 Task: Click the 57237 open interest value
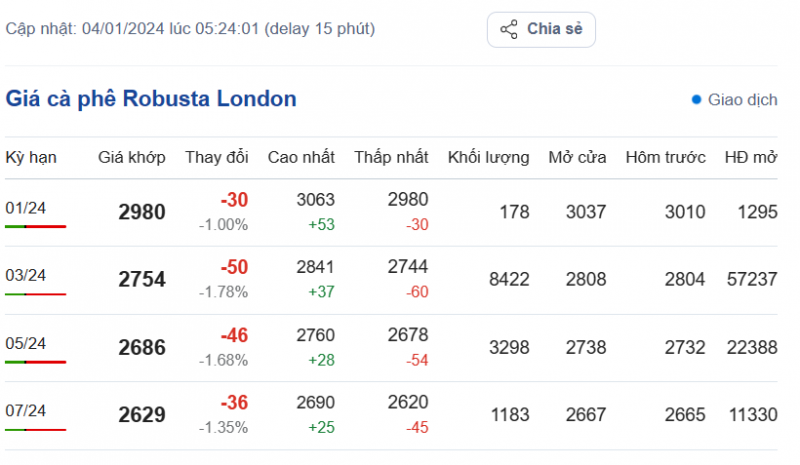(751, 280)
